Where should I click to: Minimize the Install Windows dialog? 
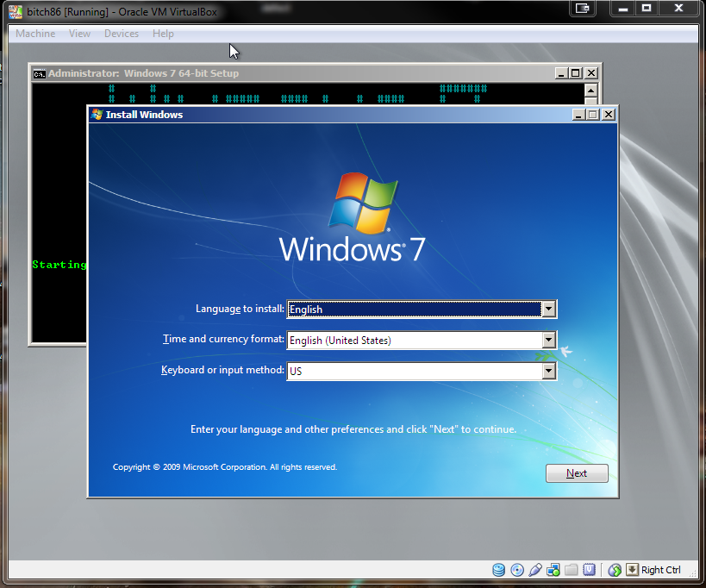click(x=578, y=115)
